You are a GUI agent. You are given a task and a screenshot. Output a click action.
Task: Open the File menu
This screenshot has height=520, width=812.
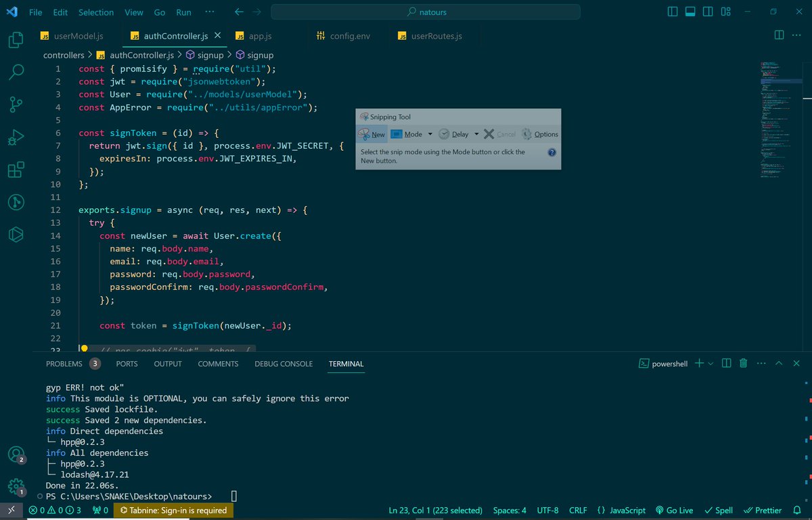pos(36,12)
